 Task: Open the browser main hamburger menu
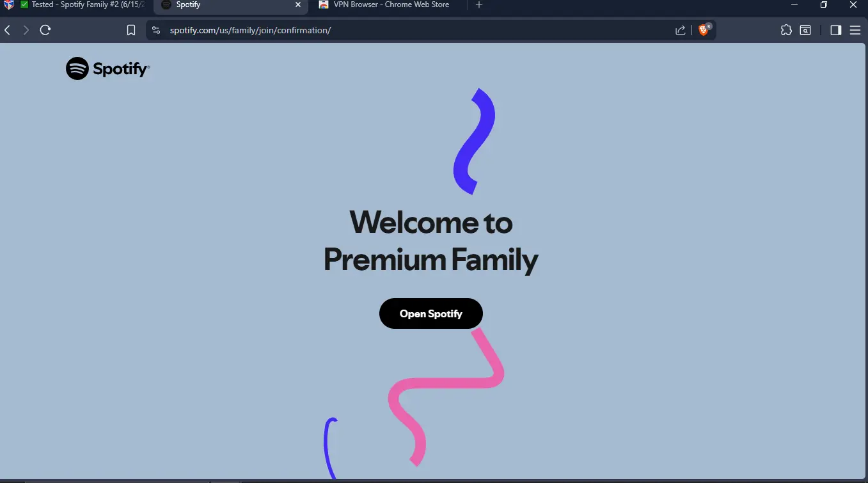(855, 30)
